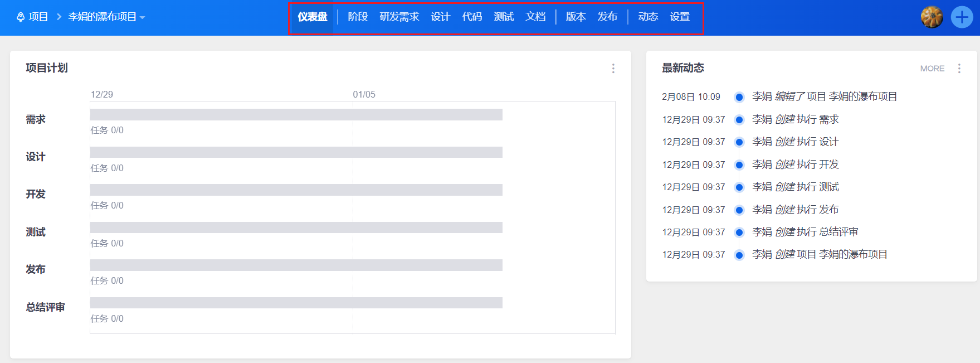This screenshot has height=363, width=980.
Task: Switch to the 版本 tab
Action: [x=576, y=17]
